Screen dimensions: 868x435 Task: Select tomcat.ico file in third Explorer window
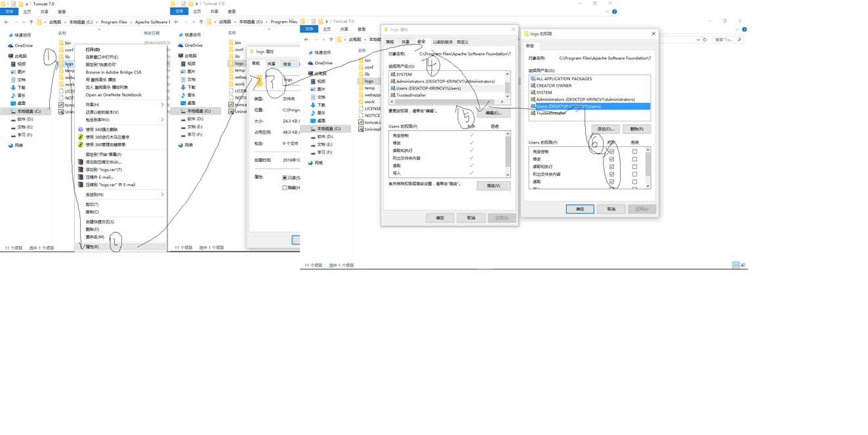tap(369, 122)
